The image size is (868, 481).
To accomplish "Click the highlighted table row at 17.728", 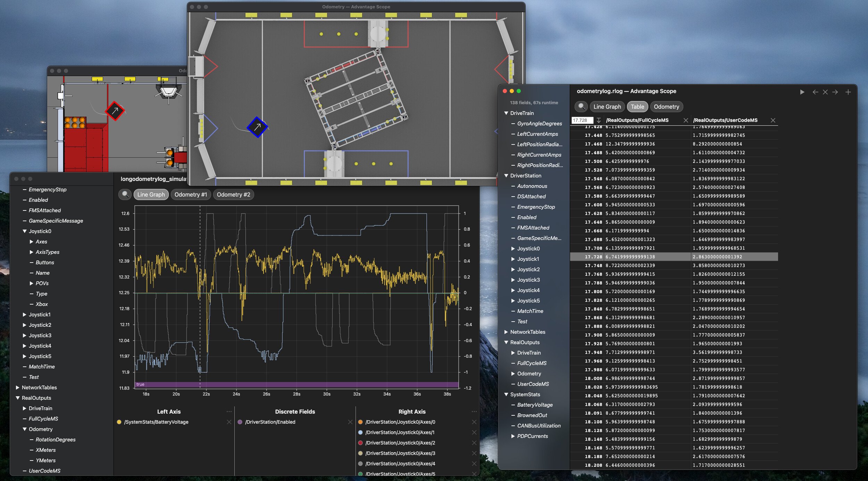I will point(674,257).
